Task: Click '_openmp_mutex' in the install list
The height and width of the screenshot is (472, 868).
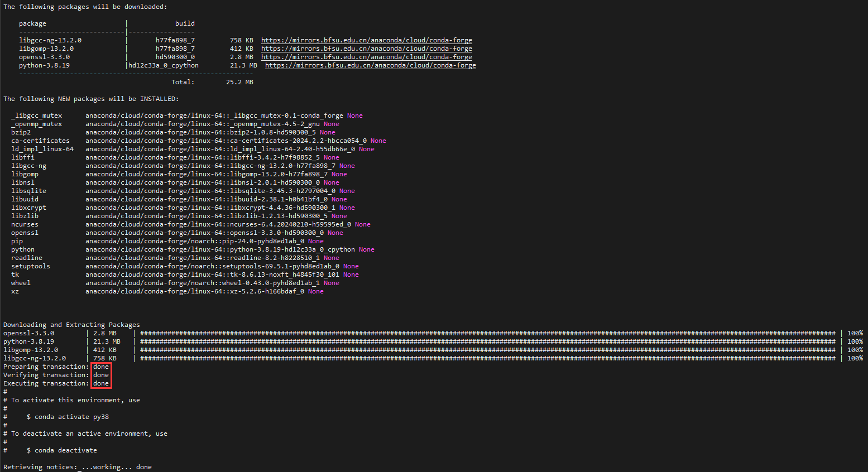Action: click(36, 124)
